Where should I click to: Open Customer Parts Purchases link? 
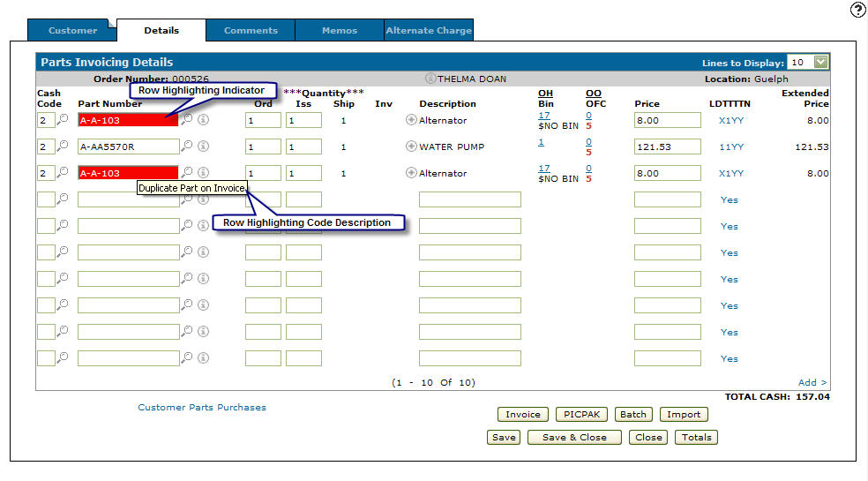(202, 408)
